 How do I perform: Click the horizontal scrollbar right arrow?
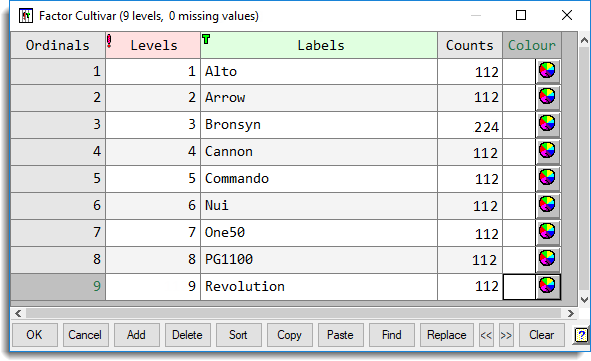571,314
